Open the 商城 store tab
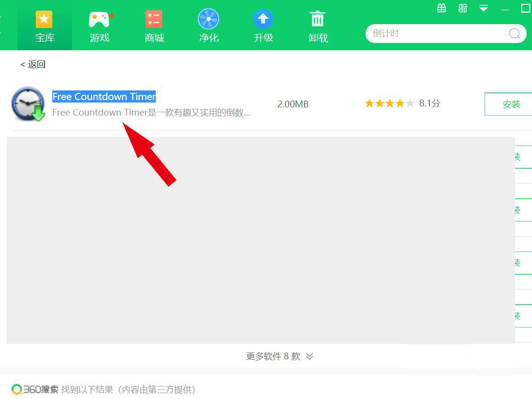The width and height of the screenshot is (532, 399). (x=154, y=26)
